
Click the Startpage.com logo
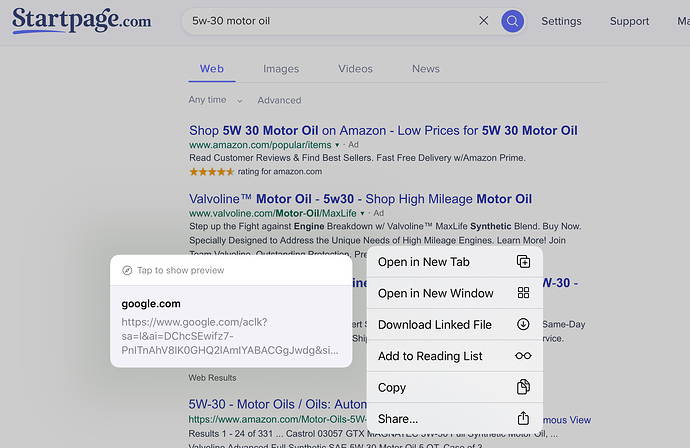82,20
